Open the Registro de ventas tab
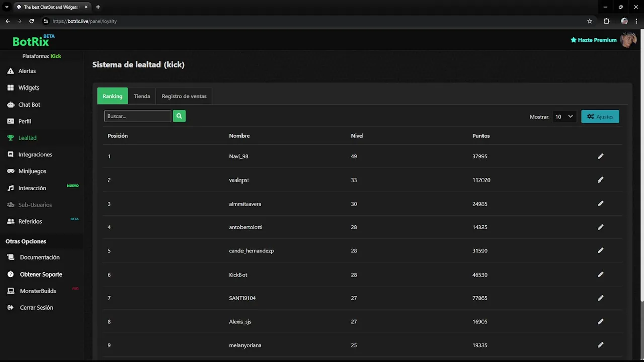644x362 pixels. coord(184,96)
